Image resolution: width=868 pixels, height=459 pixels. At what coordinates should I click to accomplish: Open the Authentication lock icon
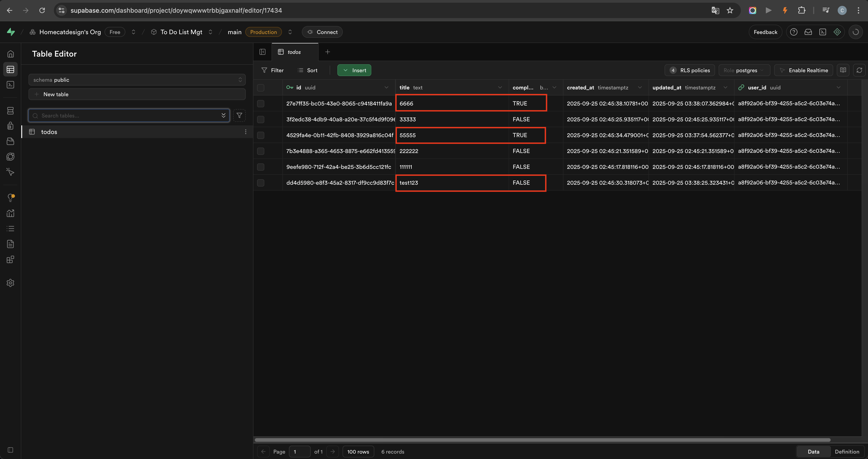(10, 126)
